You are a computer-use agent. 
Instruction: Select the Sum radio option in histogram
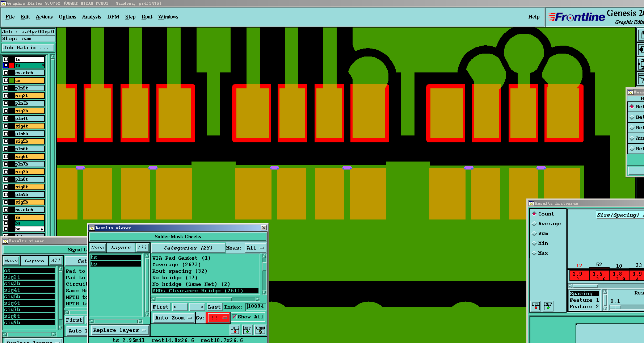[x=534, y=234]
